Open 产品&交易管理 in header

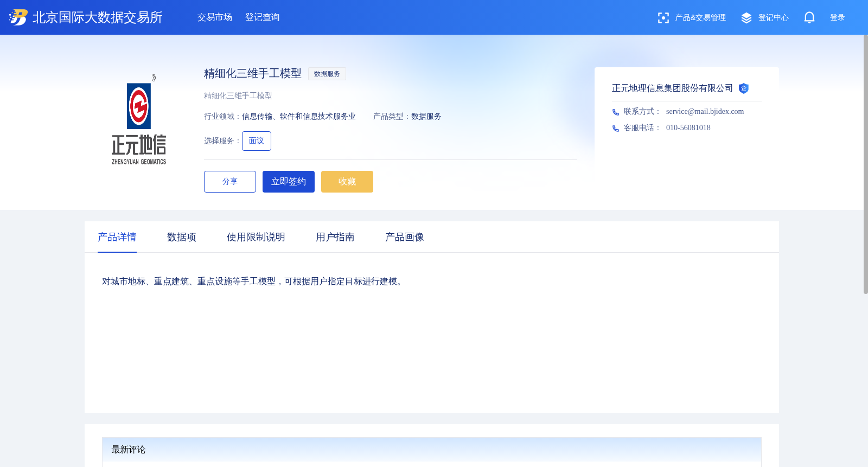700,18
